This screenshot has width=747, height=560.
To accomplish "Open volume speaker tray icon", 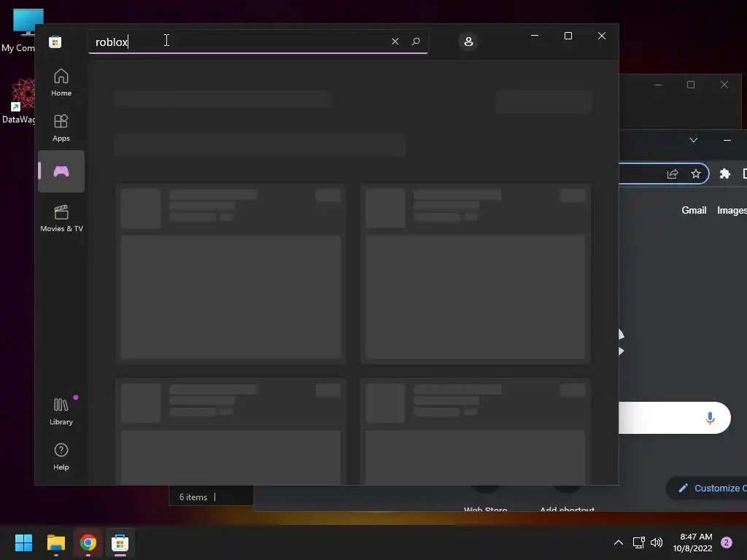I will click(657, 542).
